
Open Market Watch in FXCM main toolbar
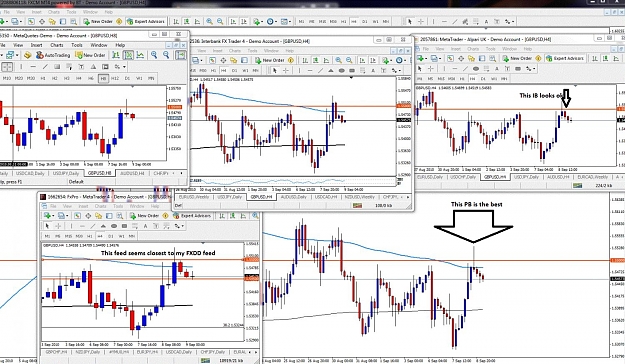pos(31,22)
